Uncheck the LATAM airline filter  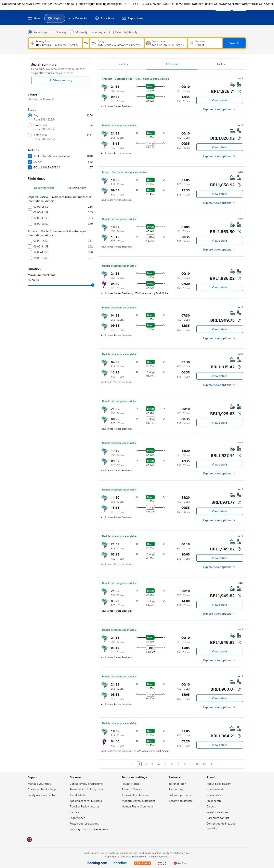point(30,162)
